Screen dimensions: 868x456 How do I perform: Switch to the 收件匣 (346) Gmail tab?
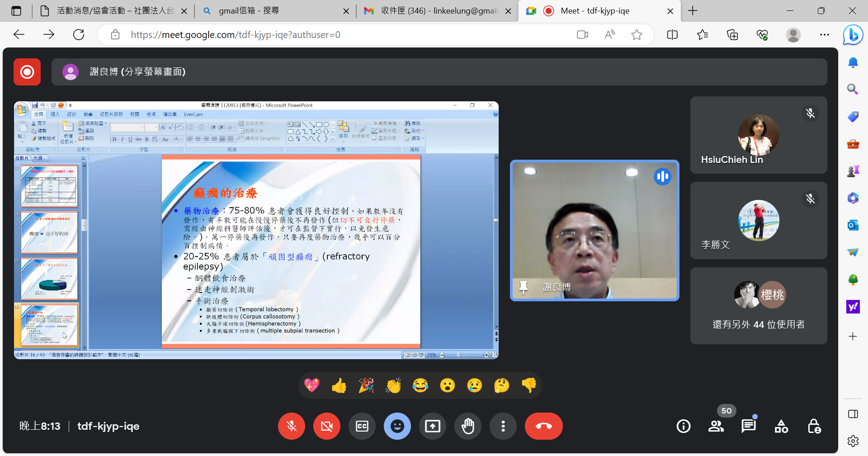[x=438, y=11]
